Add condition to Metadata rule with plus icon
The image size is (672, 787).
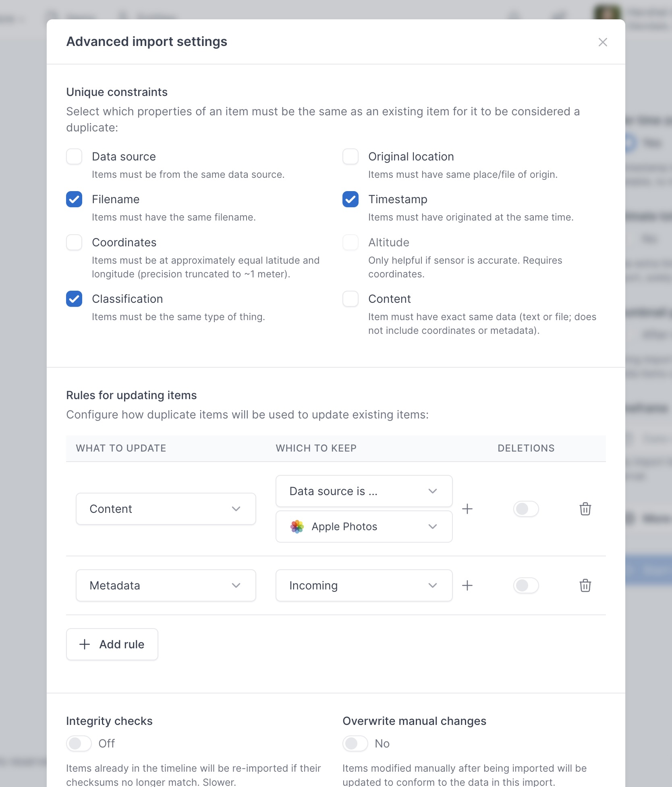pyautogui.click(x=467, y=585)
